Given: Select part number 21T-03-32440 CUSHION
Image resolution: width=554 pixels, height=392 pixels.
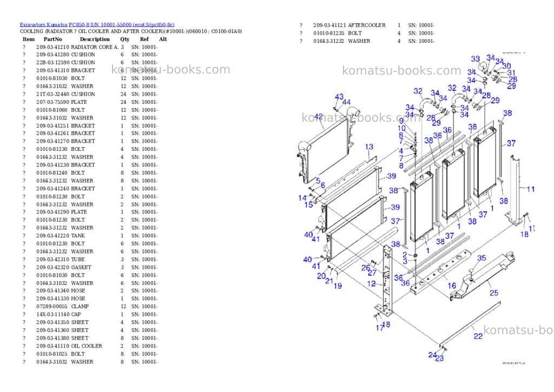Looking at the screenshot, I should click(52, 94).
